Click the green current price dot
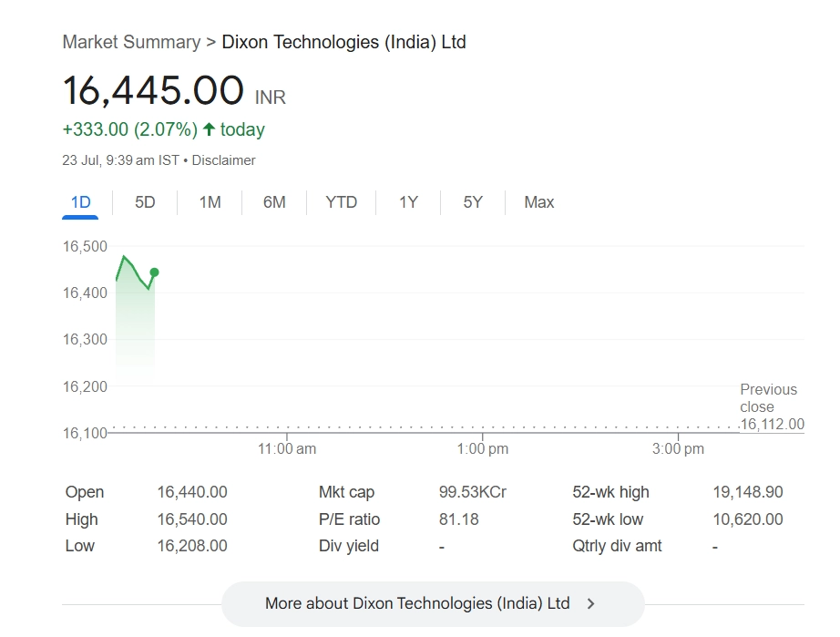 click(154, 272)
